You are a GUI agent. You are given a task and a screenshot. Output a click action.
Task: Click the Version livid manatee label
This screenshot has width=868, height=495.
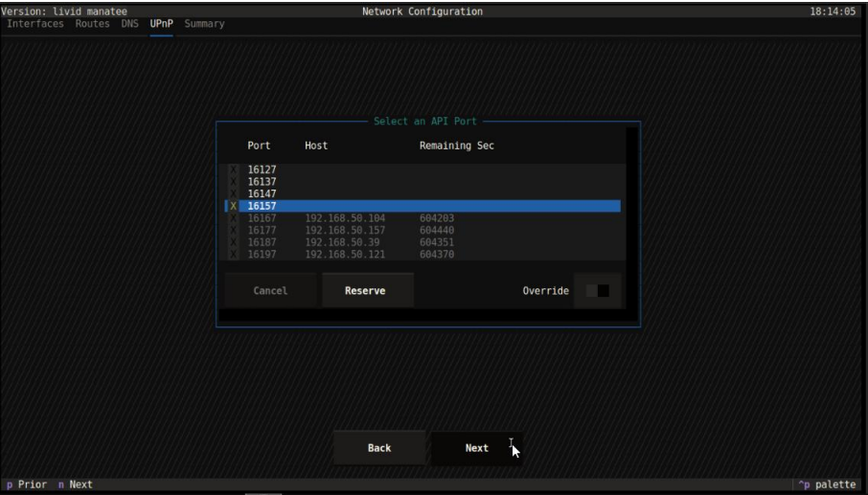pyautogui.click(x=63, y=11)
